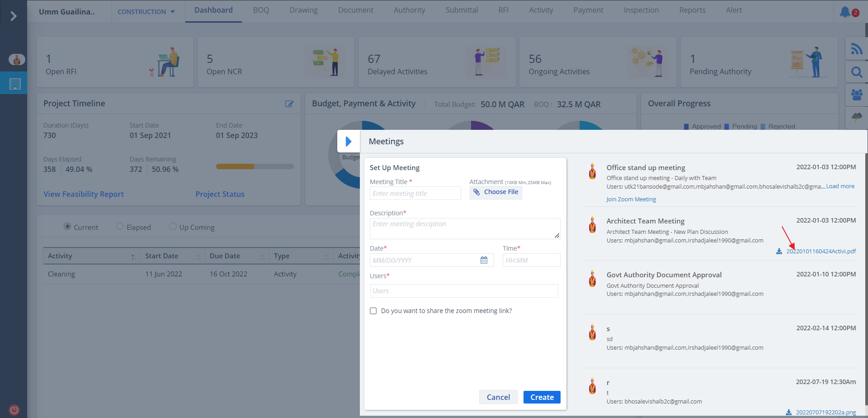Screen dimensions: 868x418
Task: Open the RSS feed side icon
Action: [856, 49]
